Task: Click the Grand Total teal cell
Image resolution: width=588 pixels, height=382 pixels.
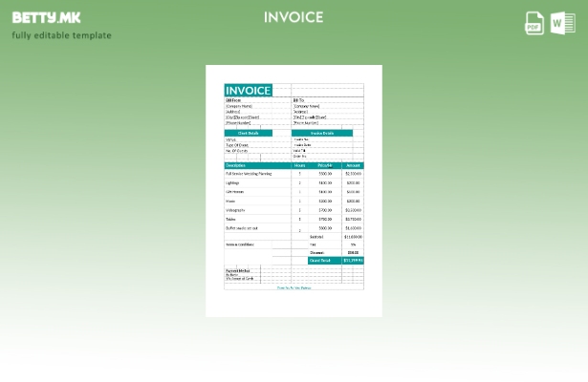Action: tap(319, 260)
